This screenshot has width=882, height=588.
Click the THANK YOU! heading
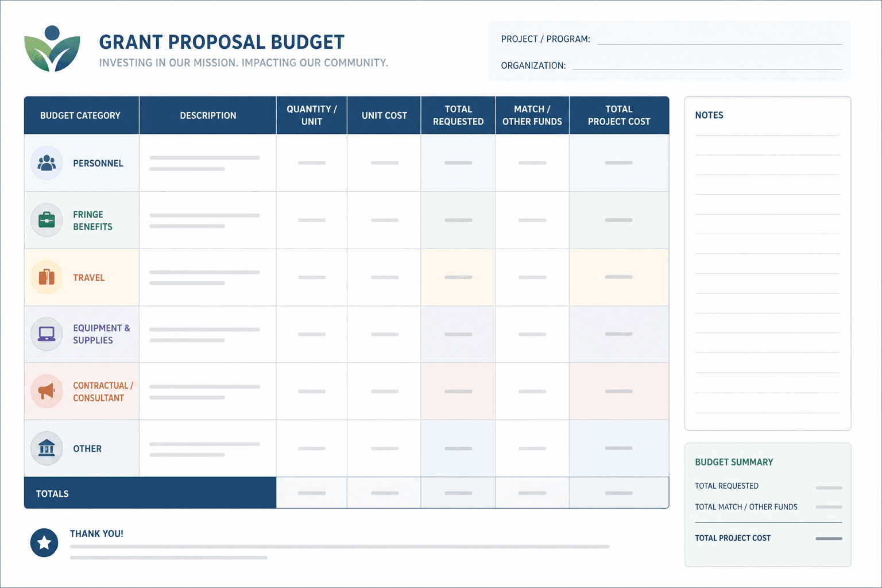[96, 534]
